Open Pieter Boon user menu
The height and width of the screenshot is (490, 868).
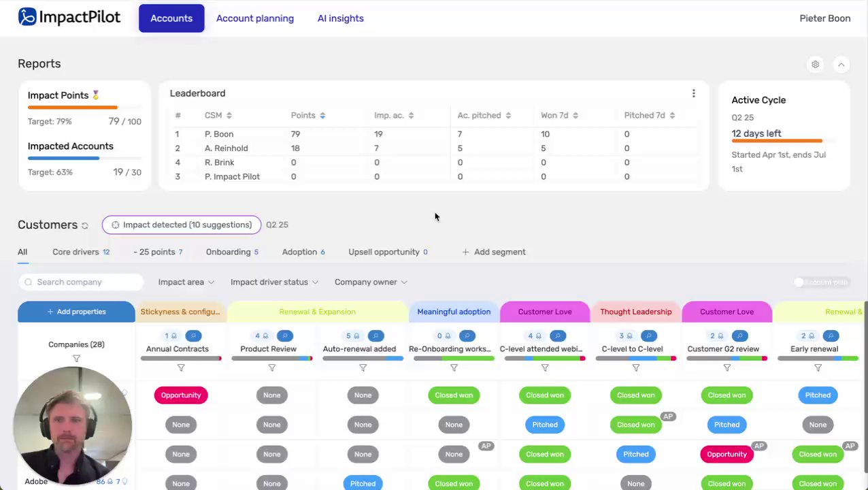point(824,18)
